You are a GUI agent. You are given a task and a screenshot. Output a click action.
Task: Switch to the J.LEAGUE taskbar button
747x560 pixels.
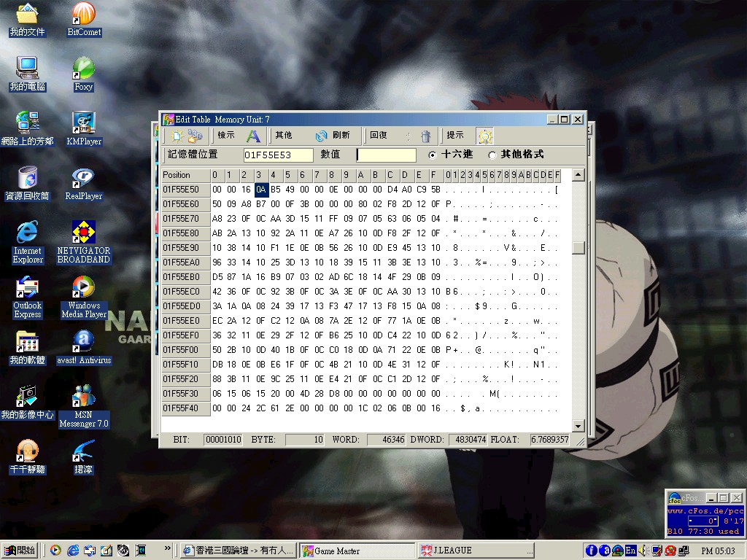point(476,551)
